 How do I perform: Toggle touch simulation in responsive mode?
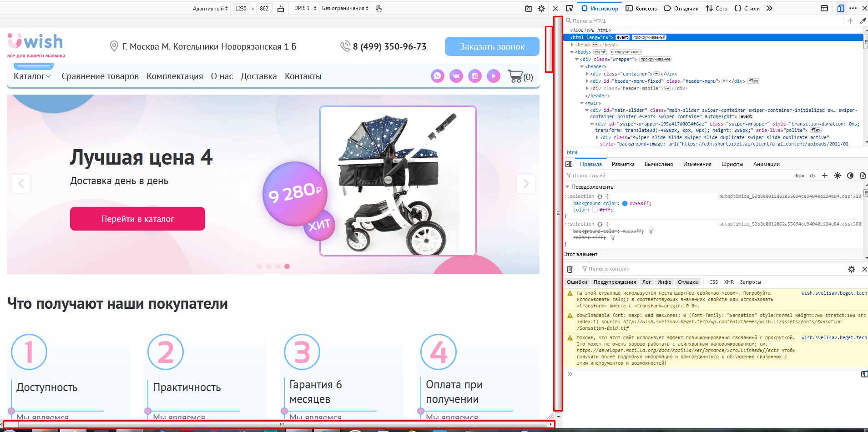tap(379, 9)
